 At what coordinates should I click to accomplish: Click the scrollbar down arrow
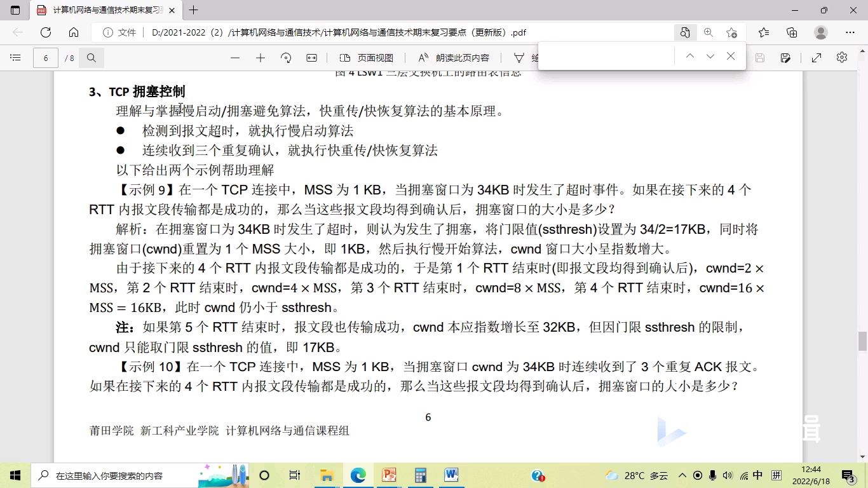click(x=862, y=457)
